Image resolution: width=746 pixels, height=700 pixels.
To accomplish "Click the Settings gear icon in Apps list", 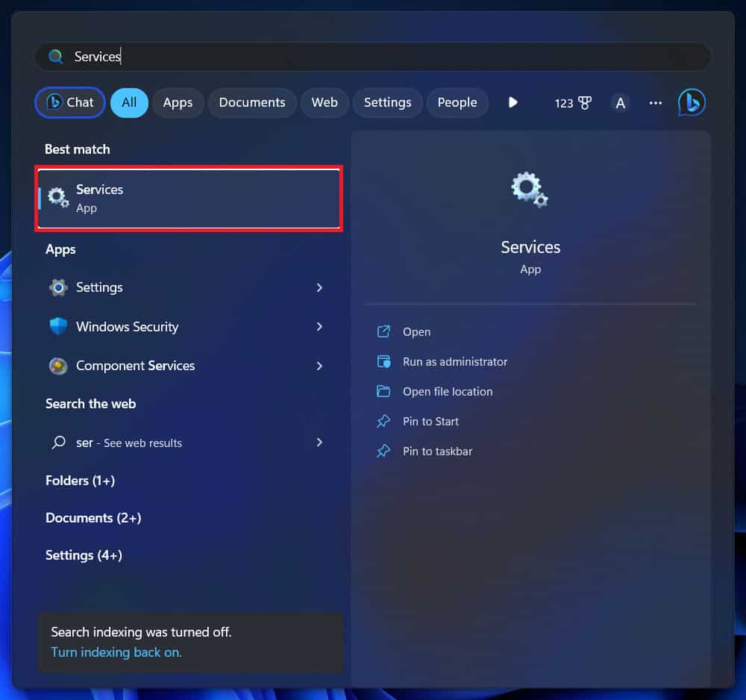I will 58,287.
